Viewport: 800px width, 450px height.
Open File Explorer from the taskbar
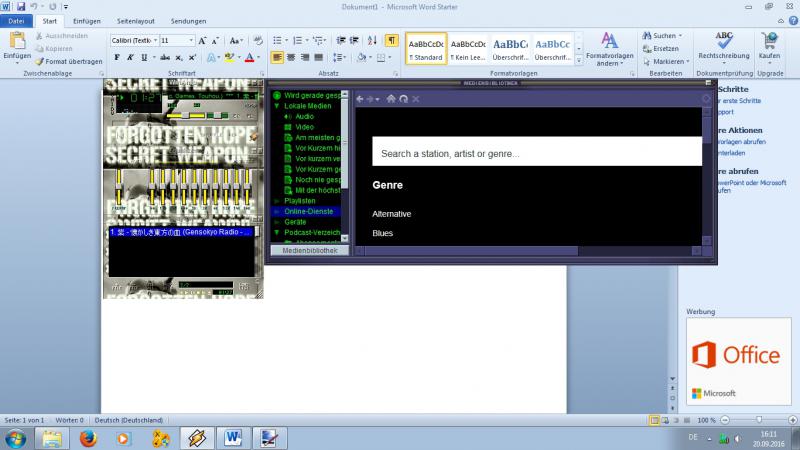pyautogui.click(x=52, y=438)
